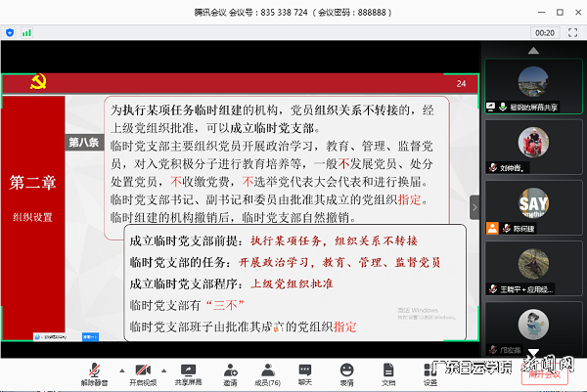
Task: Turn on the camera video
Action: pos(143,370)
